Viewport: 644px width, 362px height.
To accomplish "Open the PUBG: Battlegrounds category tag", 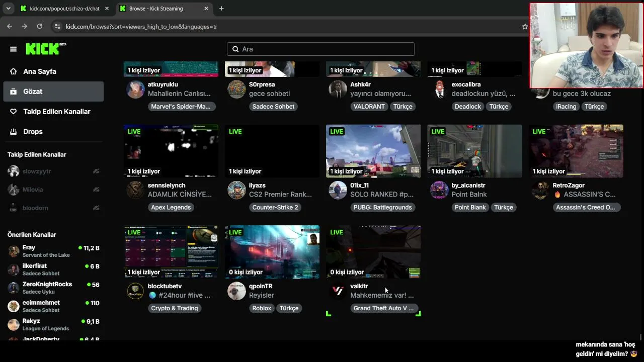I will [382, 207].
